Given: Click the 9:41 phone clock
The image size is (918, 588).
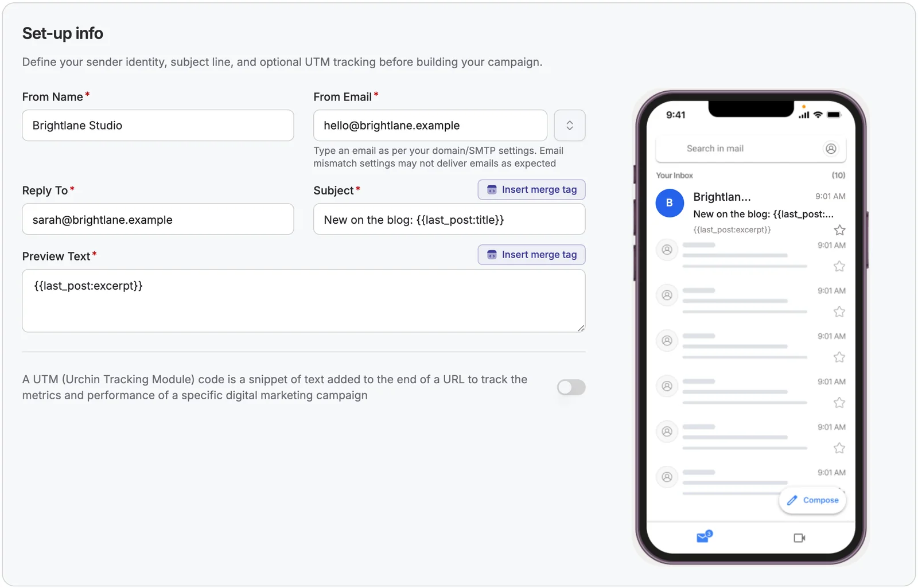Looking at the screenshot, I should point(675,115).
